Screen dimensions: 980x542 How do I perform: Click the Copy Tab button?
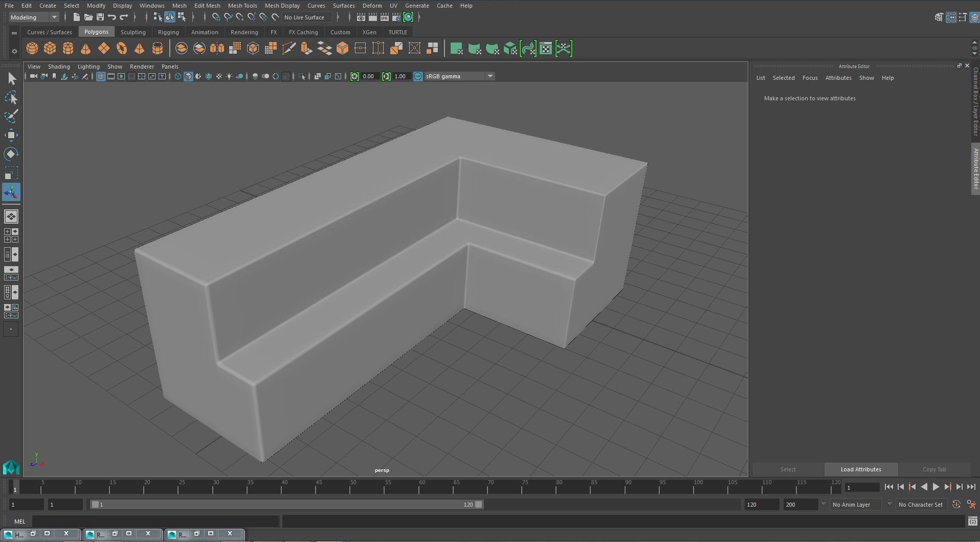934,469
